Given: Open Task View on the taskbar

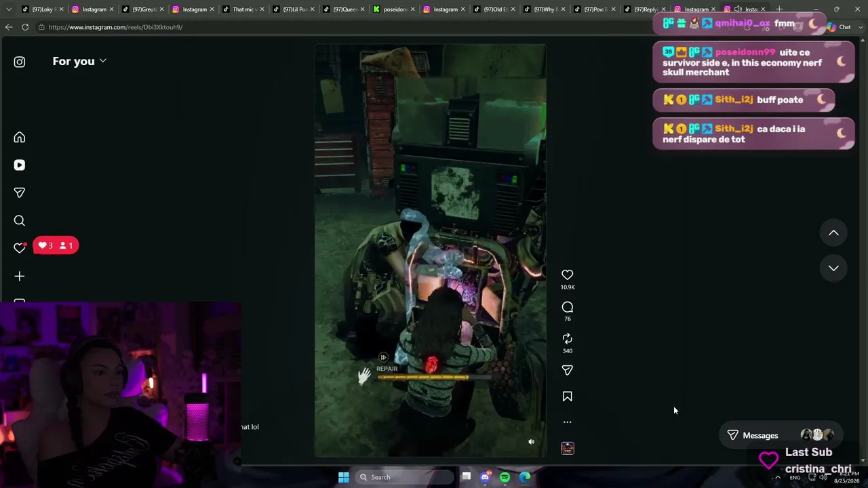Looking at the screenshot, I should tap(467, 477).
